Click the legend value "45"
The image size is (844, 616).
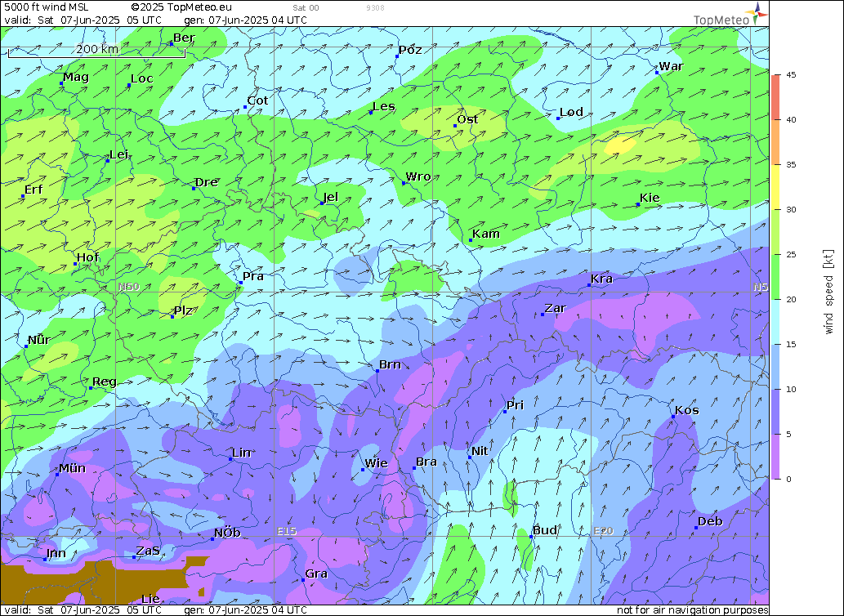[x=791, y=75]
